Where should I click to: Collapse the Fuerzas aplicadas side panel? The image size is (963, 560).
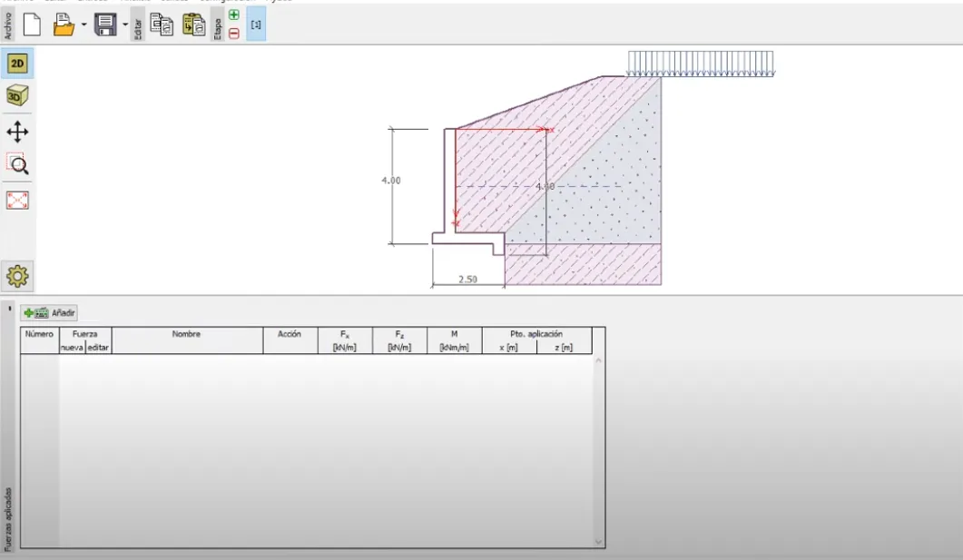tap(9, 309)
